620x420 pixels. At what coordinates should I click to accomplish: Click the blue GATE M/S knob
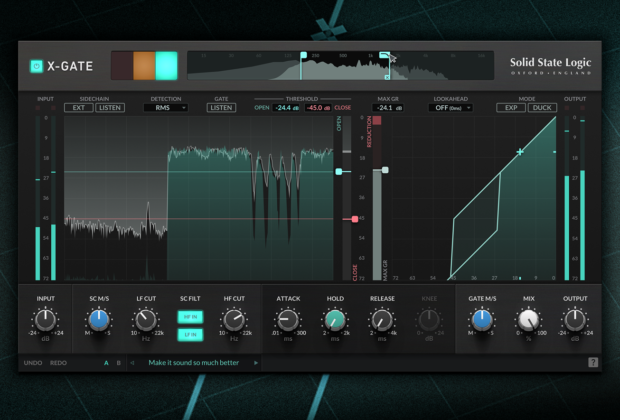(482, 320)
